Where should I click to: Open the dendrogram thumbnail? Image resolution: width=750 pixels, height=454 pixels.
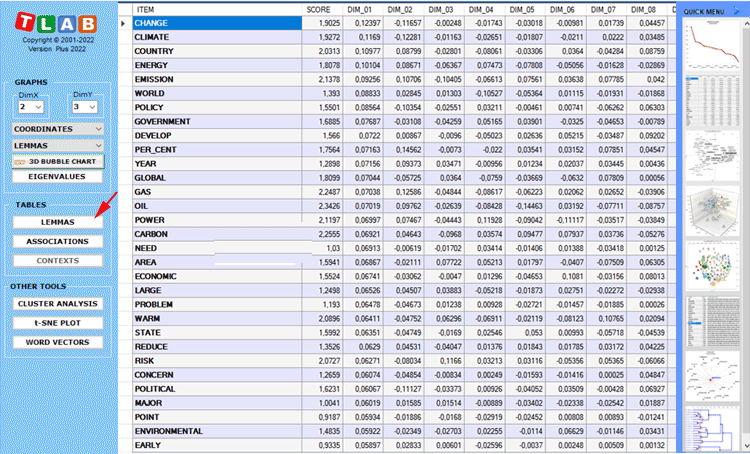pos(712,429)
